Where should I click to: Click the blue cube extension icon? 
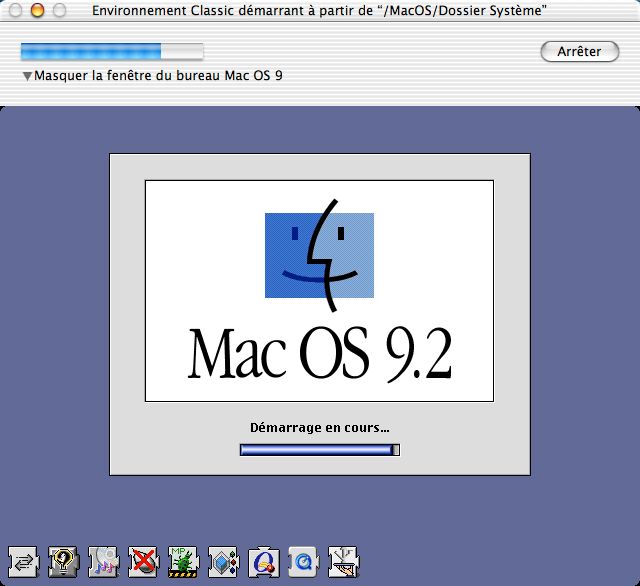(223, 562)
